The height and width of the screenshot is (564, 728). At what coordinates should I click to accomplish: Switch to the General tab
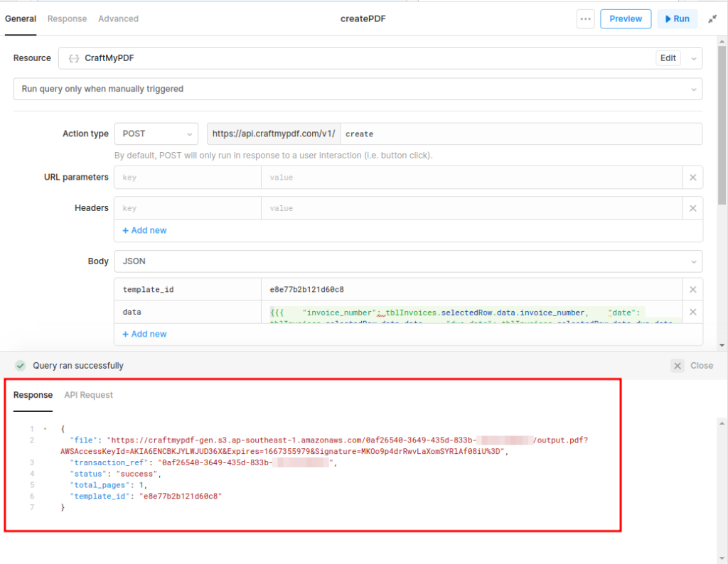(21, 19)
